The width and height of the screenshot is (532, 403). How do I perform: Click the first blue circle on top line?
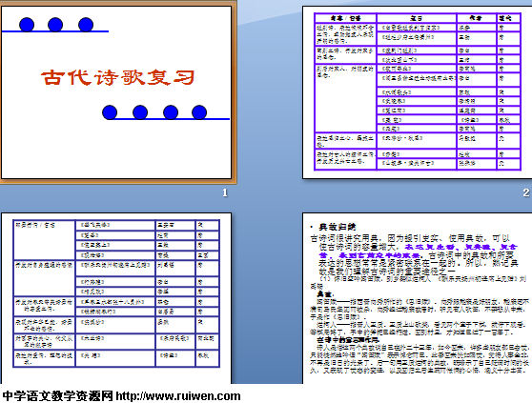tap(27, 25)
